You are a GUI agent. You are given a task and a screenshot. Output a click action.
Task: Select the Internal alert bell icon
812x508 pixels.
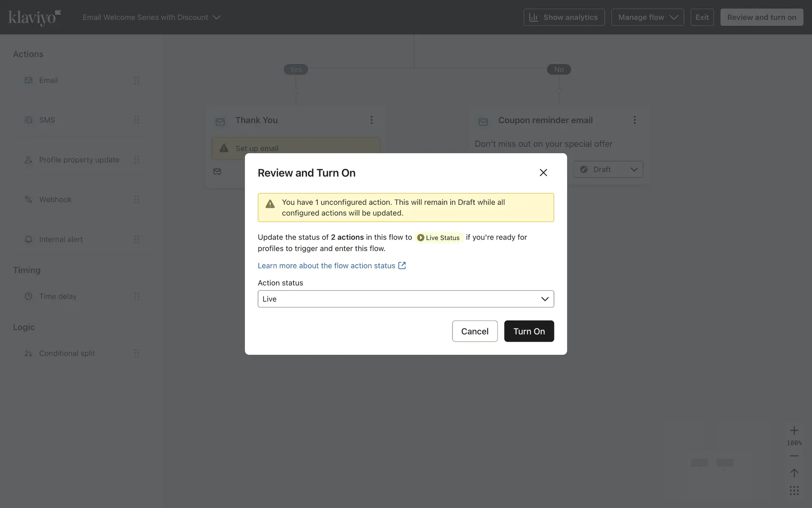pos(28,240)
